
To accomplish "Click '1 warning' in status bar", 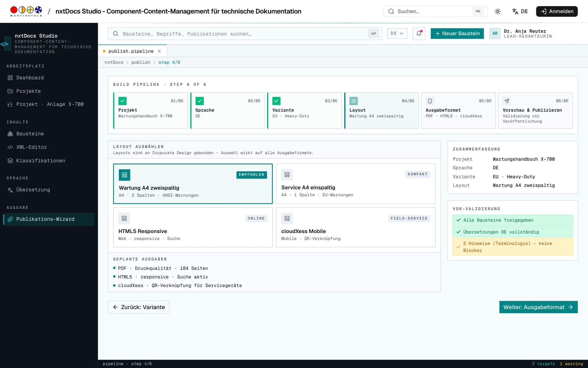I will (571, 364).
